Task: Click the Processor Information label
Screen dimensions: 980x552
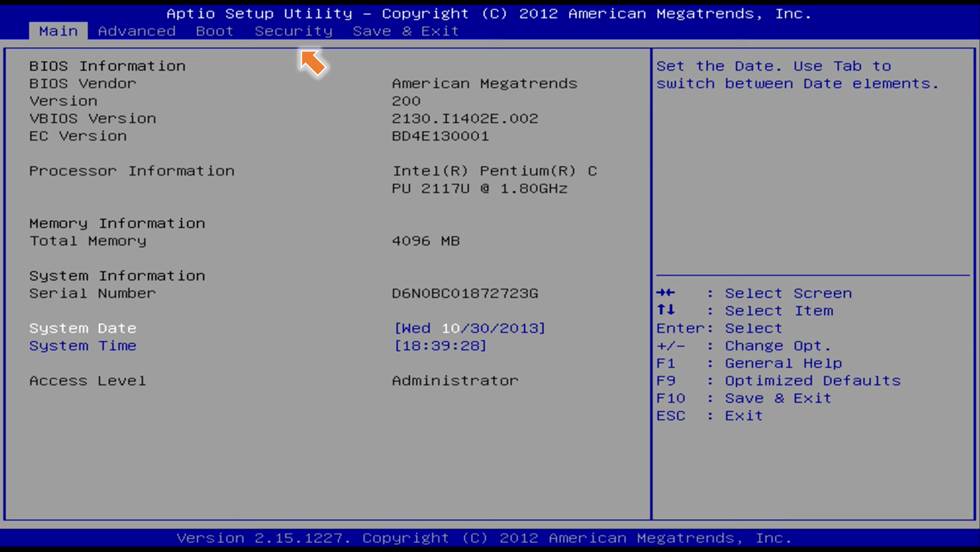Action: (x=132, y=171)
